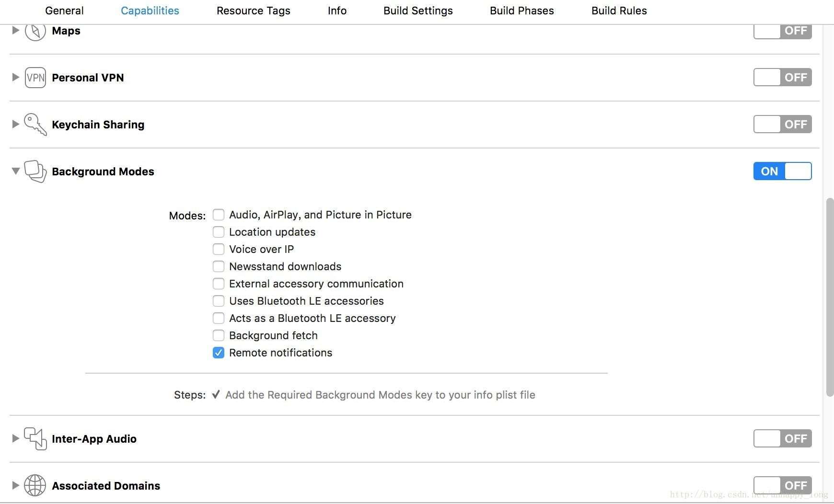834x504 pixels.
Task: Open the Info tab
Action: point(337,11)
